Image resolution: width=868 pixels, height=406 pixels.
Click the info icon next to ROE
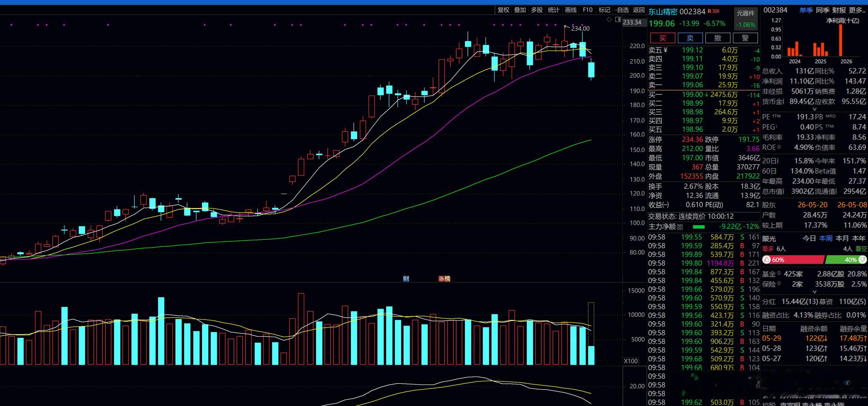(x=779, y=147)
